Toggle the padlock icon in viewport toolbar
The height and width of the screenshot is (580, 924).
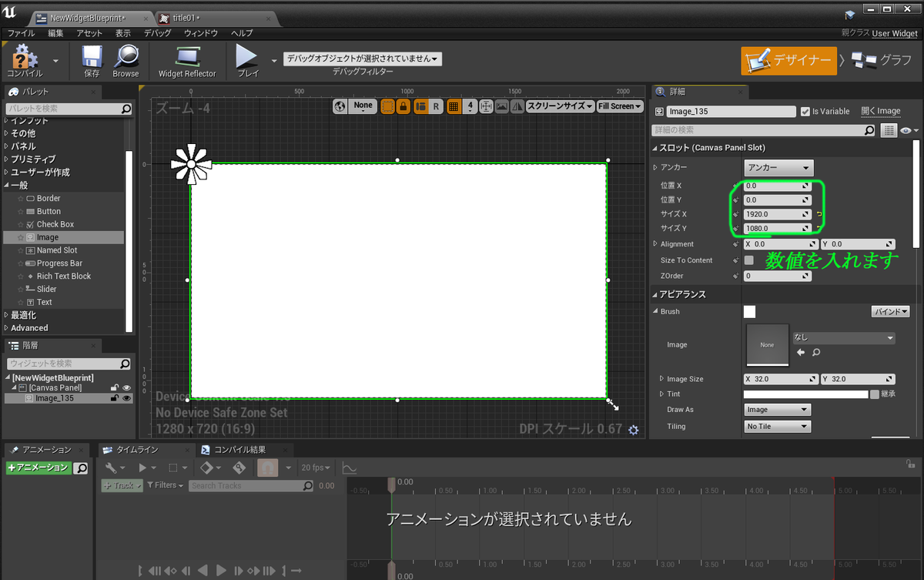pyautogui.click(x=403, y=106)
